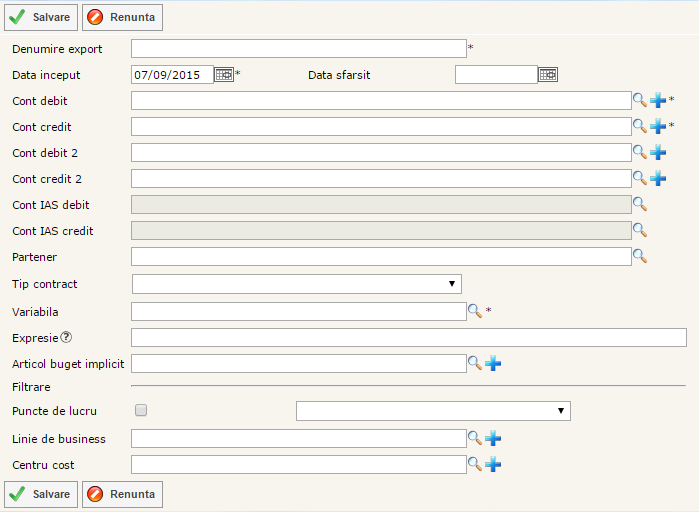Image resolution: width=699 pixels, height=512 pixels.
Task: Click plus icon beside Cont credit 2
Action: pos(658,178)
